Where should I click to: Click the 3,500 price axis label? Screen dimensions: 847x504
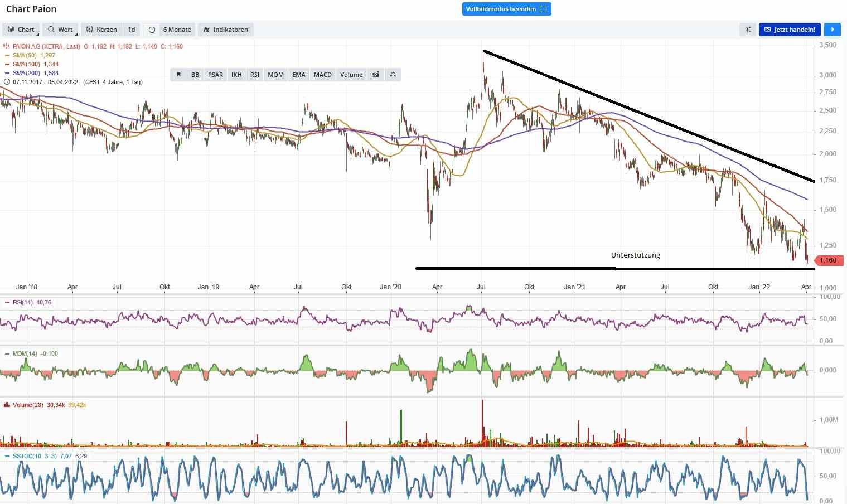point(828,45)
